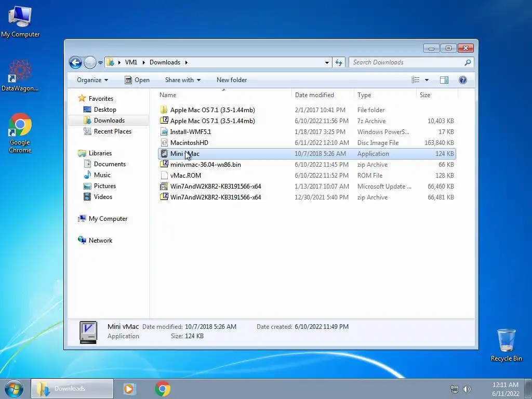Select Desktop under Favorites
The width and height of the screenshot is (532, 399).
tap(105, 110)
